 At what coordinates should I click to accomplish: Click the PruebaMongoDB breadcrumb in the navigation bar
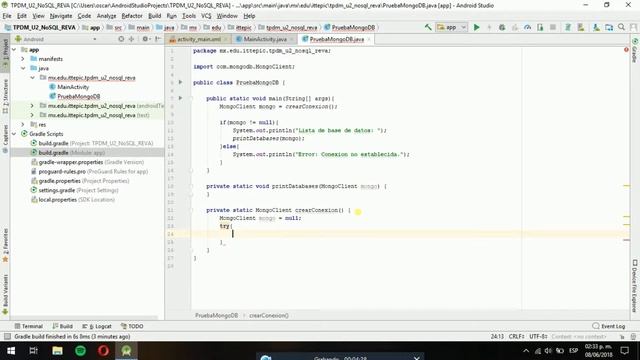pyautogui.click(x=350, y=27)
